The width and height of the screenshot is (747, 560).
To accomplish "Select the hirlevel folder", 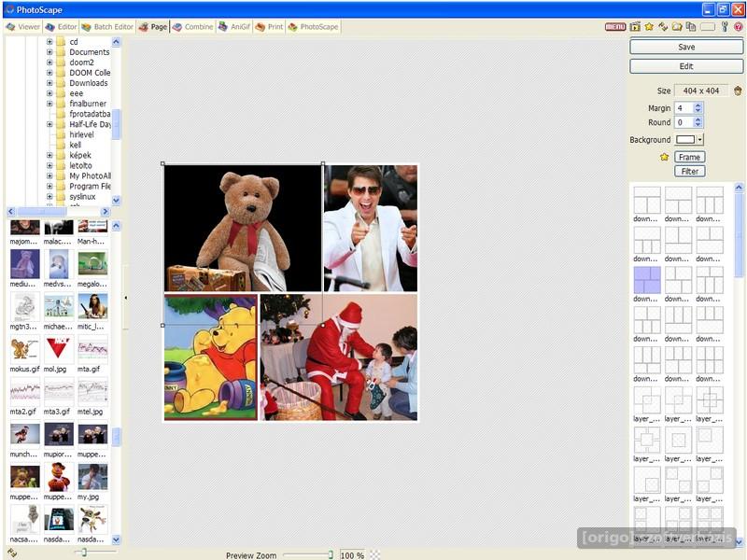I will (81, 134).
